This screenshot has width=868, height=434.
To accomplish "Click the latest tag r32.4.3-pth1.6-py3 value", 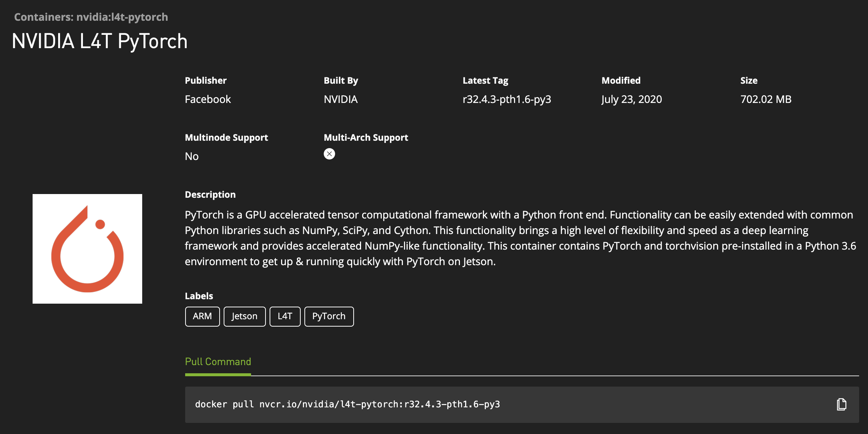I will pyautogui.click(x=507, y=99).
